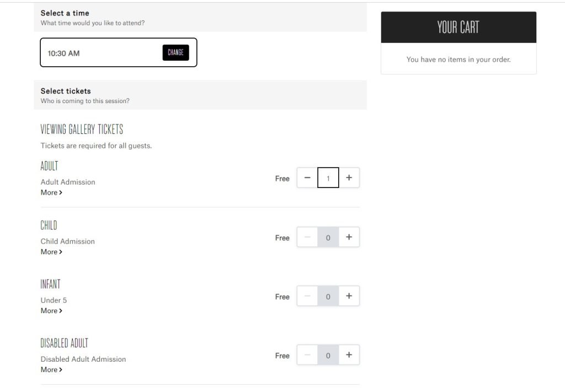565x392 pixels.
Task: Expand More under Child Admission
Action: click(51, 252)
